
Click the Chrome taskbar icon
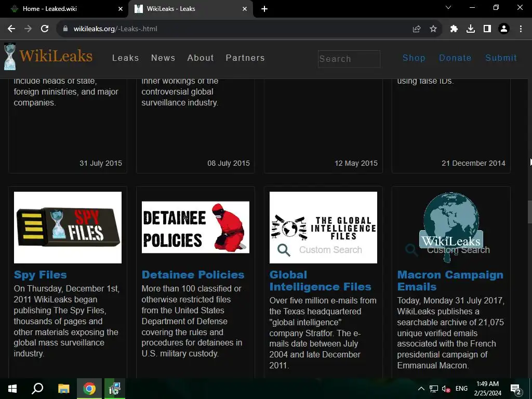click(x=89, y=389)
